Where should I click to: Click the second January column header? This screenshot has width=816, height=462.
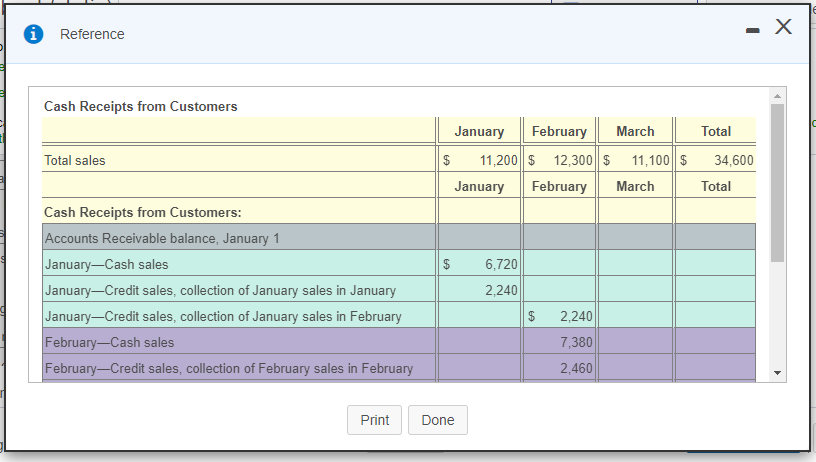pos(479,186)
